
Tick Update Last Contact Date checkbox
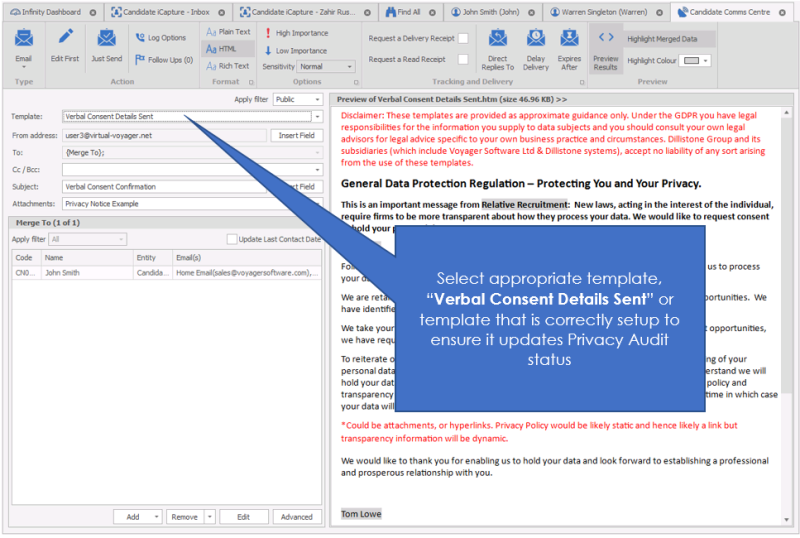(232, 239)
